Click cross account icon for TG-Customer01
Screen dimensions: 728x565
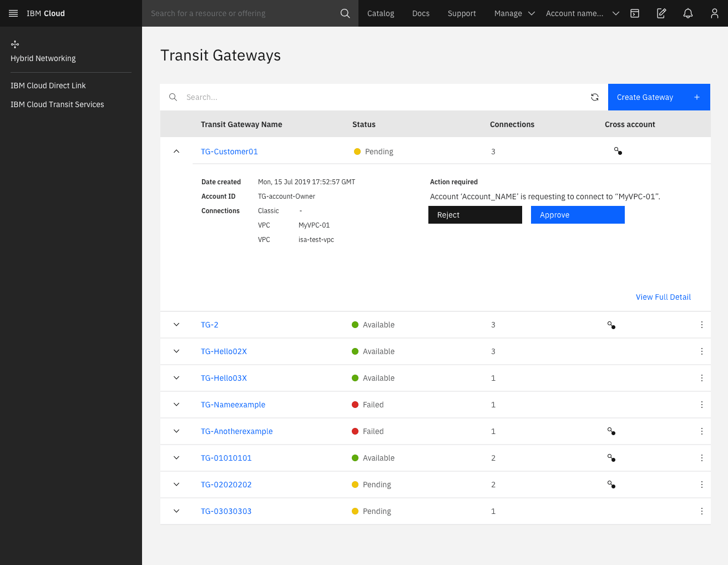618,151
